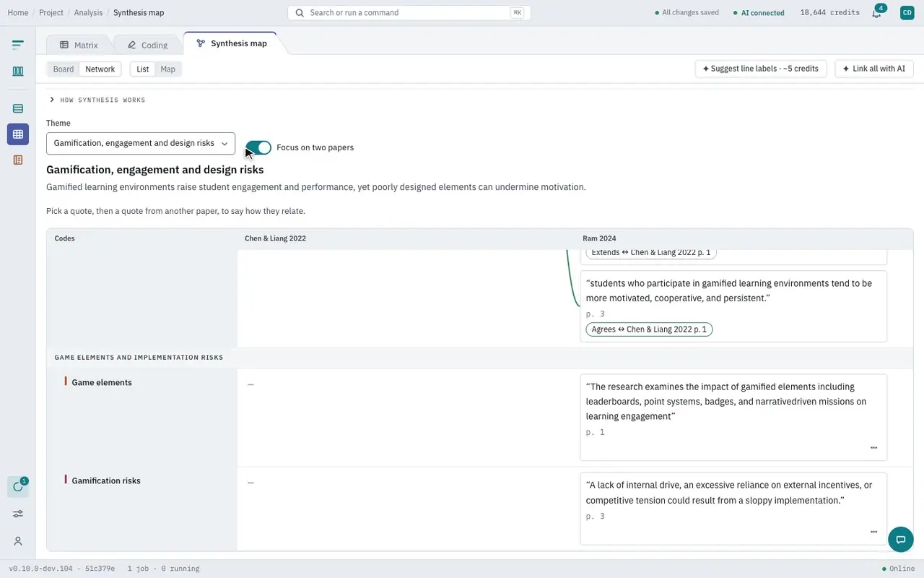Screen dimensions: 924x578
Task: Click the Online status indicator
Action: (898, 569)
